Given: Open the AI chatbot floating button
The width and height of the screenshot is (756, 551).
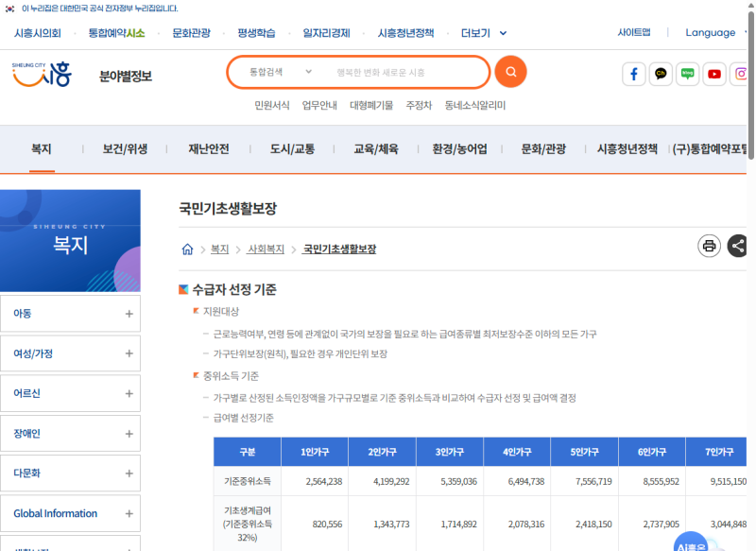Looking at the screenshot, I should 691,542.
